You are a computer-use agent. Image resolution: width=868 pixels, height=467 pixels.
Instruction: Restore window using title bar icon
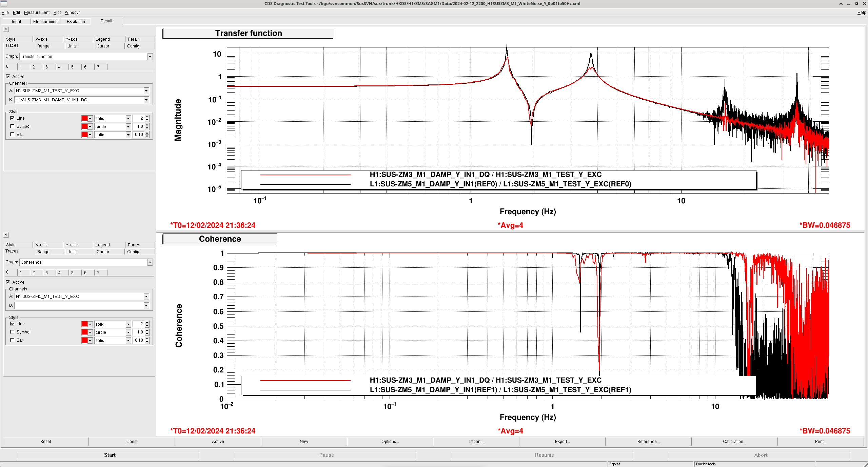coord(856,4)
